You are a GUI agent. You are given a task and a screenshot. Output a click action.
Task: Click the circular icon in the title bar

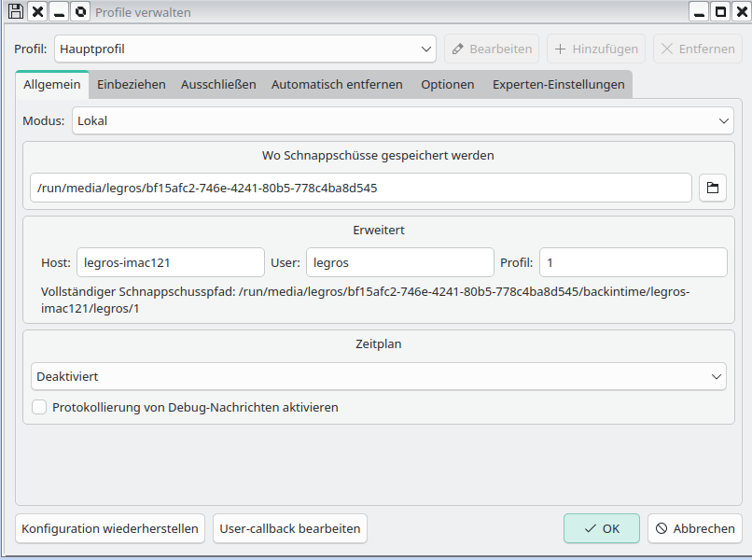[x=80, y=12]
